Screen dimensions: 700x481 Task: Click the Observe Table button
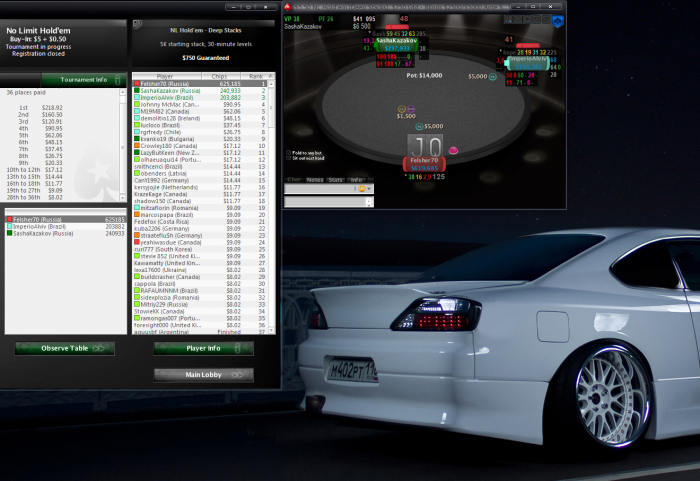pos(65,348)
